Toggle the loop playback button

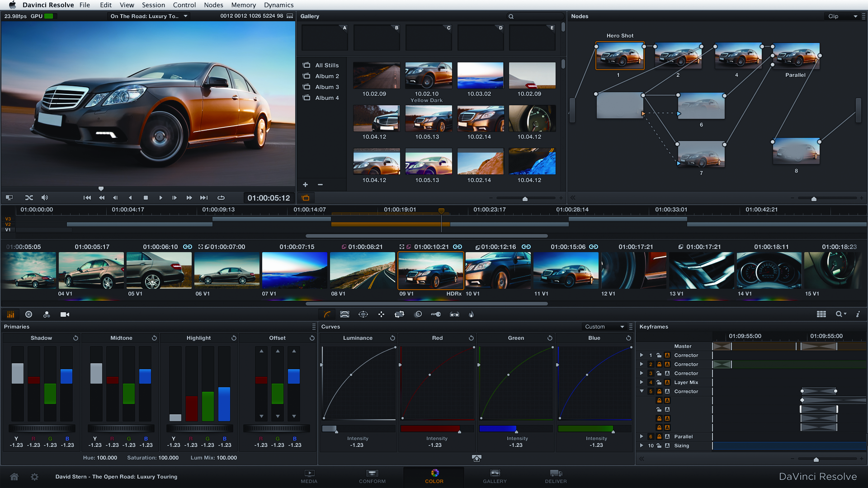(221, 198)
